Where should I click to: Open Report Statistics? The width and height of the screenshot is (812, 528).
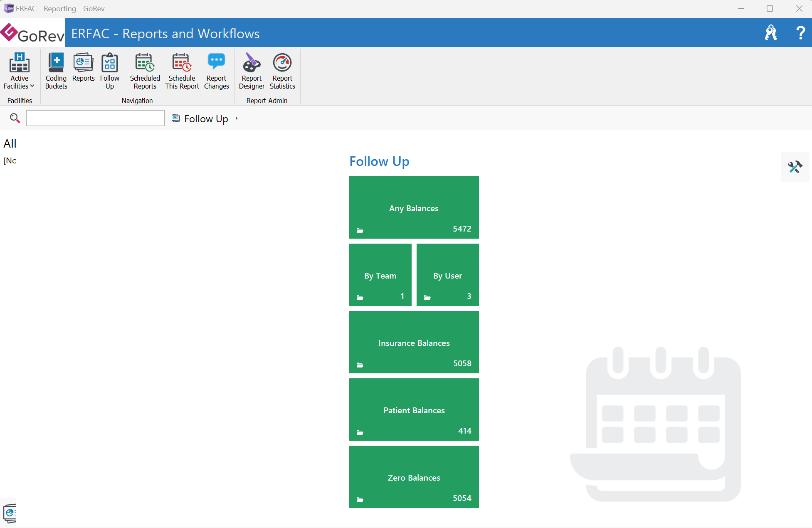point(282,71)
